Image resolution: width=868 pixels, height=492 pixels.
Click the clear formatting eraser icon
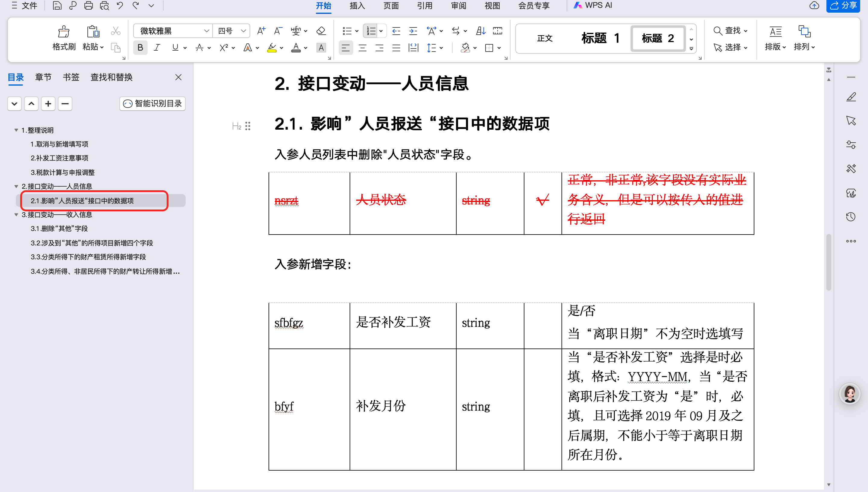coord(320,31)
